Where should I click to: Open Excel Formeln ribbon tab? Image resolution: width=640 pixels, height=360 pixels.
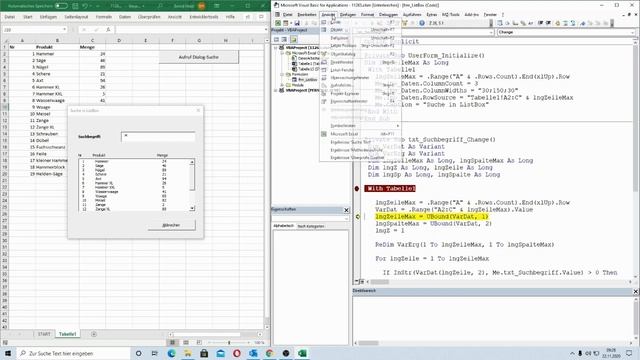(104, 17)
